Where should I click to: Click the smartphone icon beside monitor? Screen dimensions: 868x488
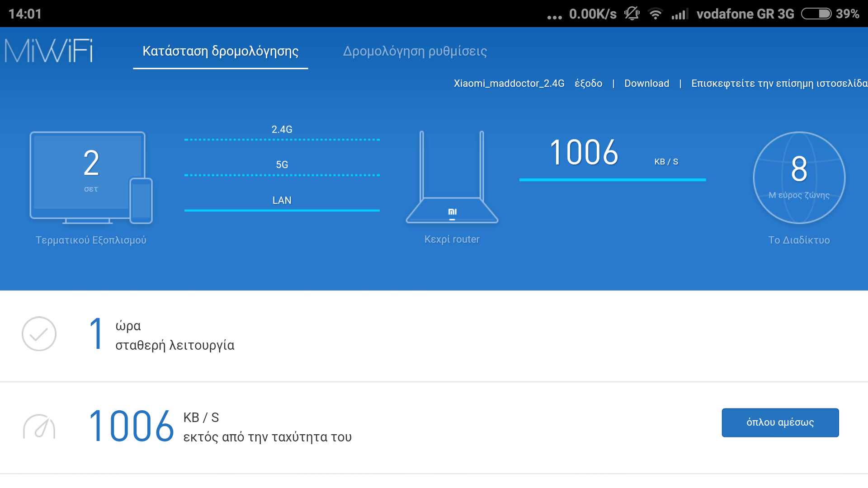point(141,201)
